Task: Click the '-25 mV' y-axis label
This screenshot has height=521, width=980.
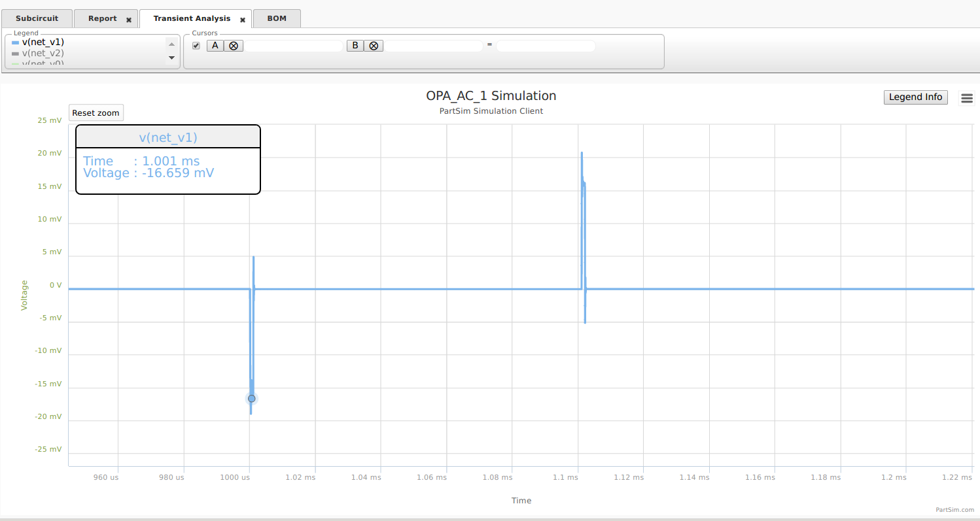Action: point(48,450)
